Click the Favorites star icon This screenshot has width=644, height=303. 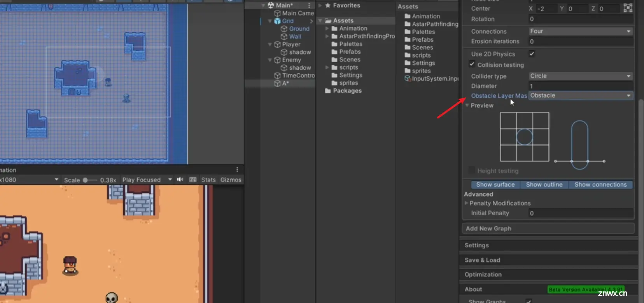(x=328, y=5)
